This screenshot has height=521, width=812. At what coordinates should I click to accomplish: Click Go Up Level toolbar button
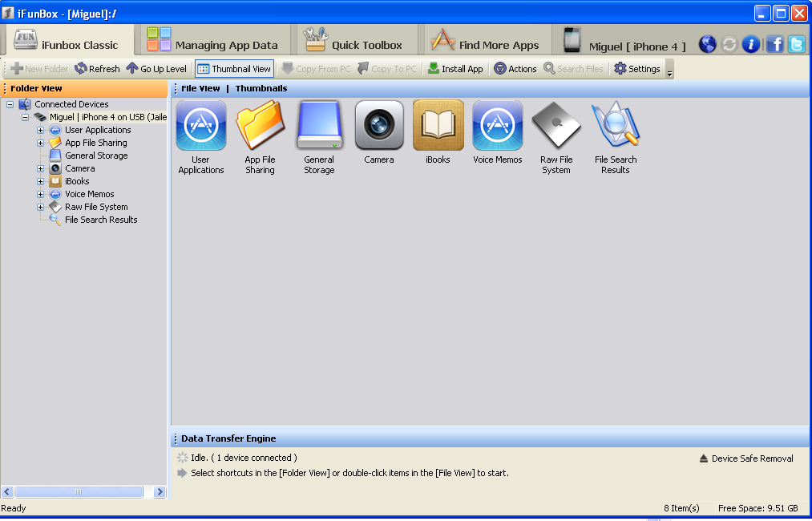(156, 68)
